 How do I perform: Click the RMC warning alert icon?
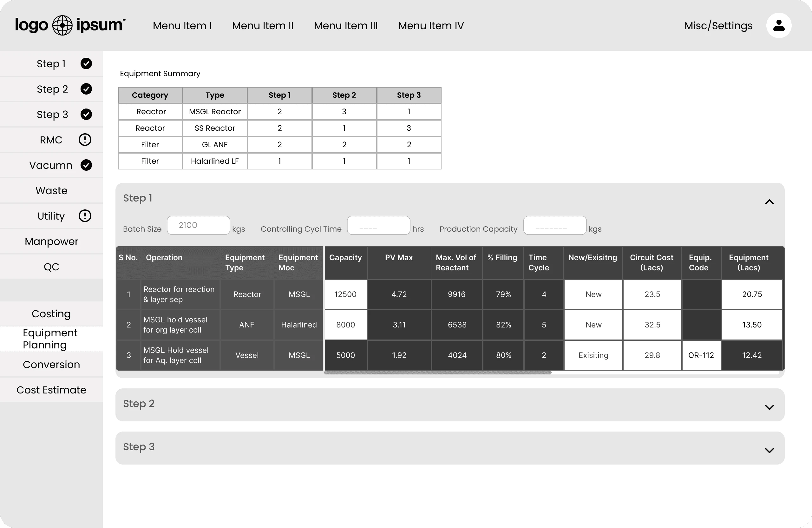tap(85, 140)
